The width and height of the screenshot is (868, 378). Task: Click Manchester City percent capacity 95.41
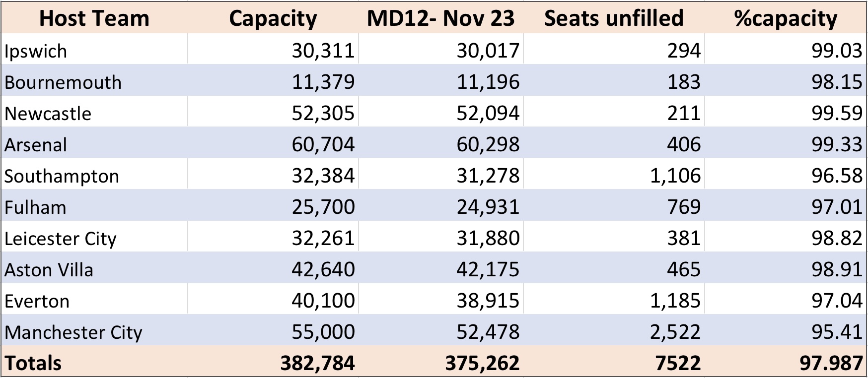(786, 330)
